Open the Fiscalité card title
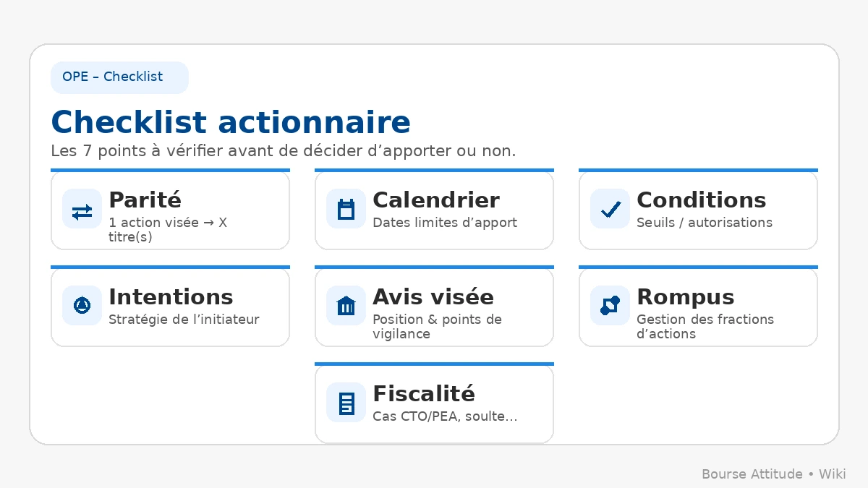868x488 pixels. click(423, 393)
